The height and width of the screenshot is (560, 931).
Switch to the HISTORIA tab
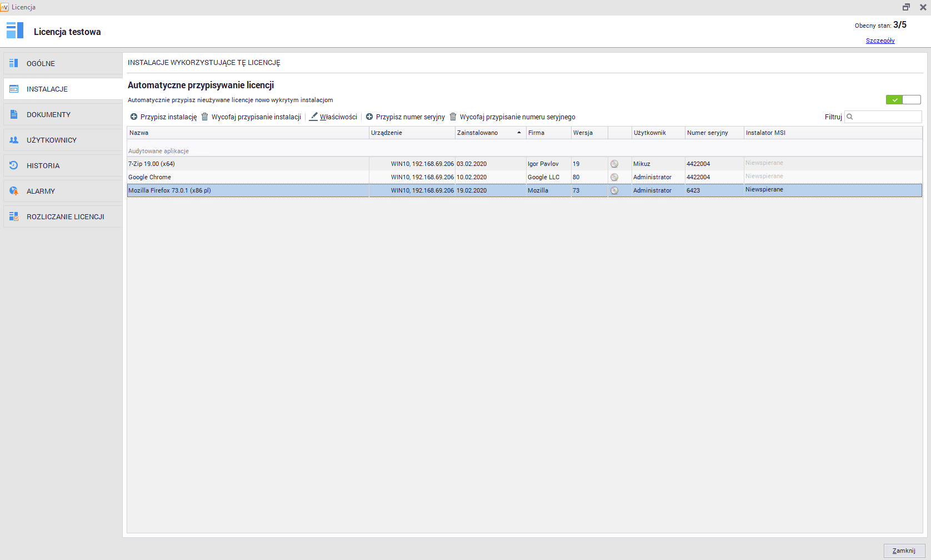(x=43, y=166)
